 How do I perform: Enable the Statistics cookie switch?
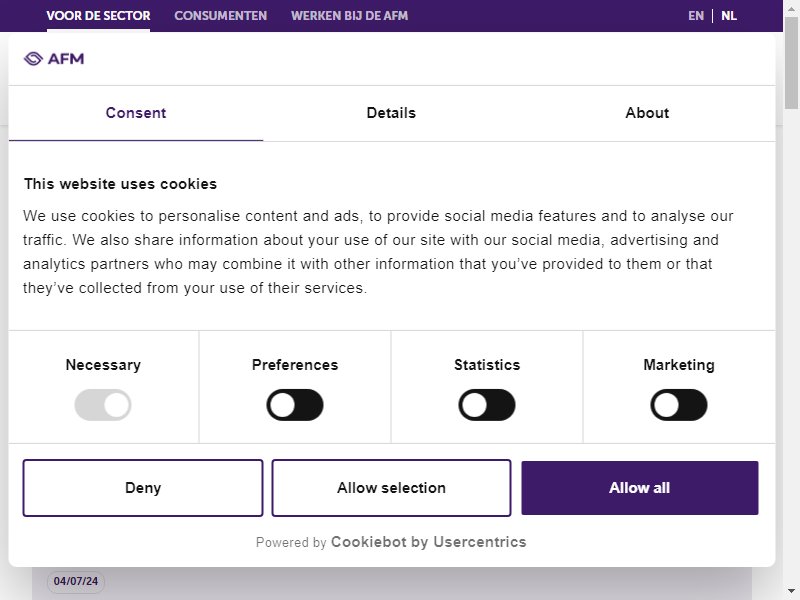tap(487, 405)
